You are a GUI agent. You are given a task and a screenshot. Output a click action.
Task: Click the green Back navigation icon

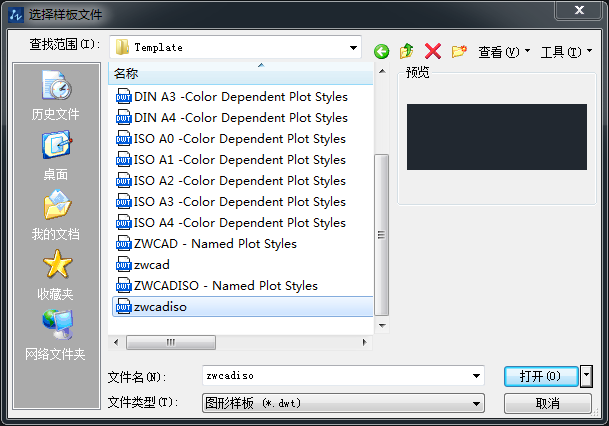coord(381,52)
